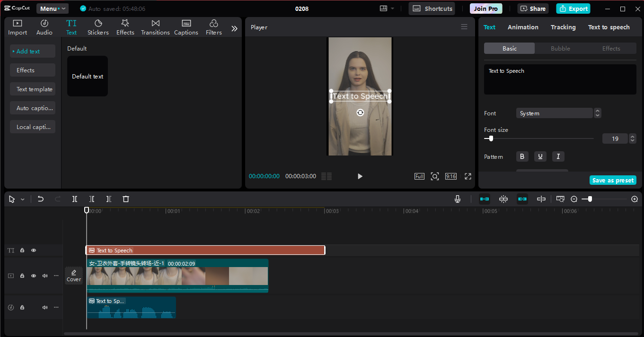This screenshot has width=644, height=337.
Task: Select the Filters panel
Action: pos(213,26)
